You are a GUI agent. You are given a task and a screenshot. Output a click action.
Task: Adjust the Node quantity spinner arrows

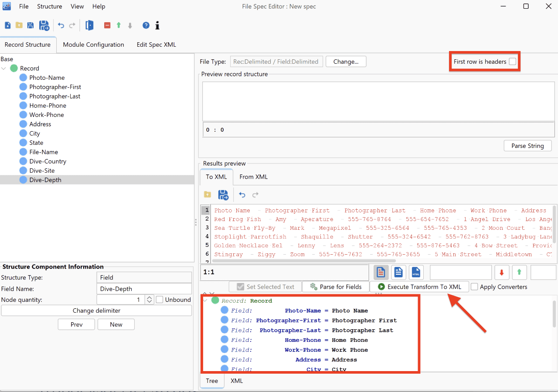(x=149, y=300)
